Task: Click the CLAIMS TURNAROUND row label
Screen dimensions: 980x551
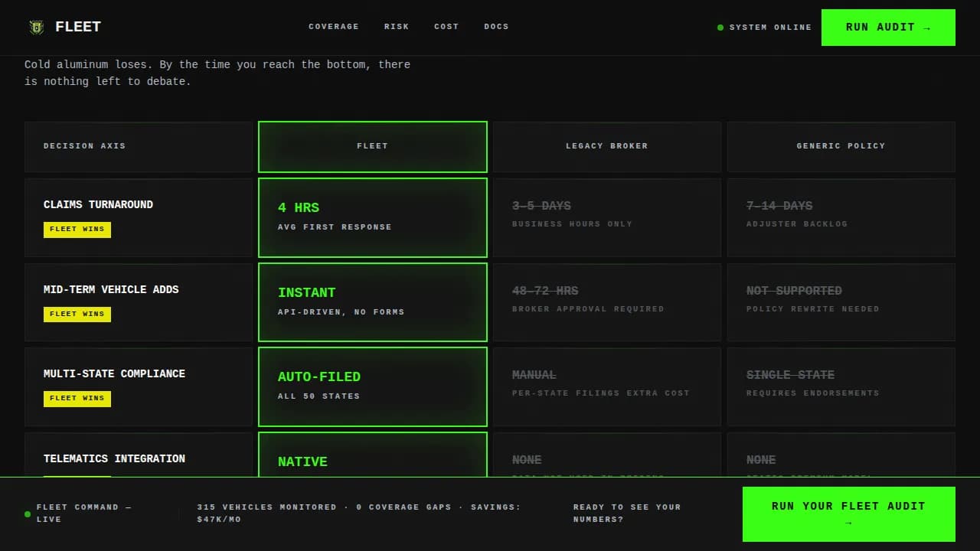Action: click(98, 204)
